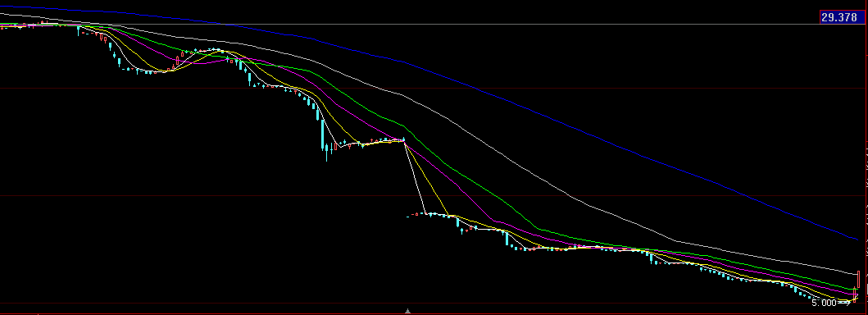Click the uppermost dark red horizontal gridline
Image resolution: width=868 pixels, height=315 pixels.
pos(432,88)
